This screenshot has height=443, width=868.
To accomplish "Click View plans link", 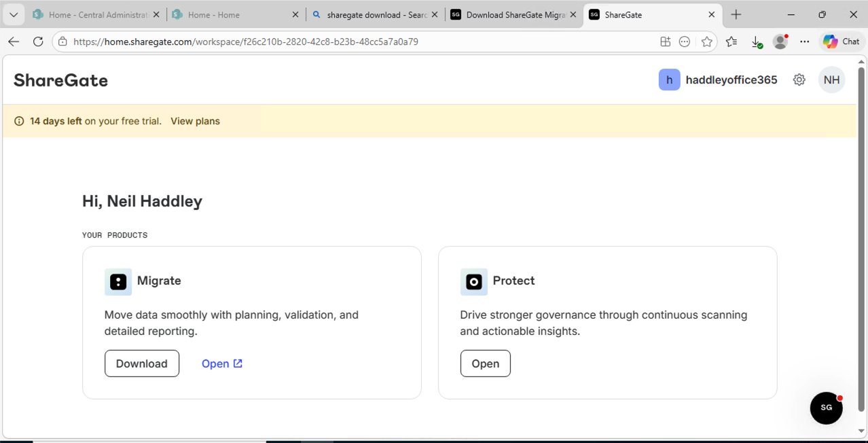I will pyautogui.click(x=195, y=121).
